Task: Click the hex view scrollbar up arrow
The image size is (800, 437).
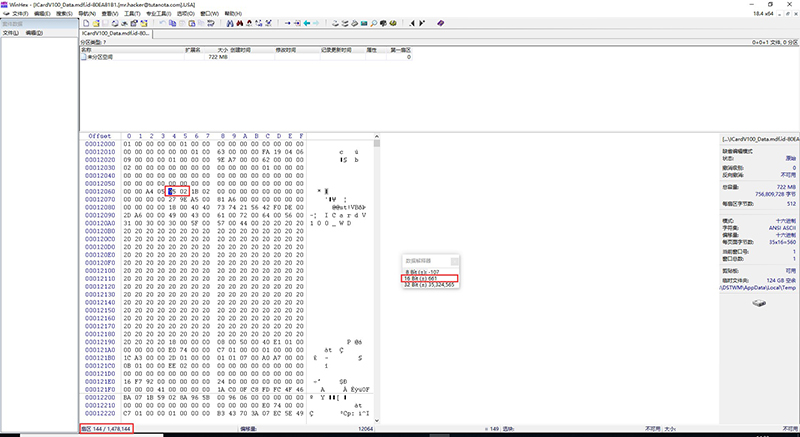Action: click(x=377, y=137)
